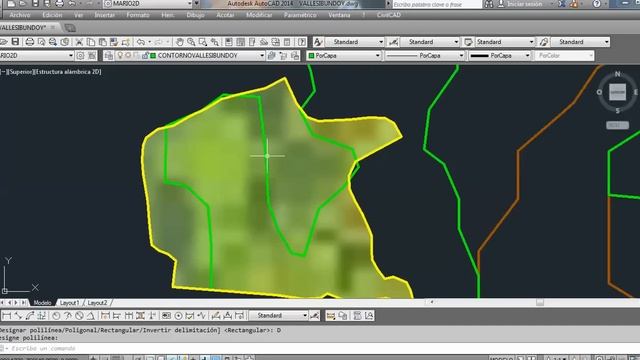The image size is (640, 360).
Task: Select the Pan (hand) tool
Action: (x=179, y=42)
